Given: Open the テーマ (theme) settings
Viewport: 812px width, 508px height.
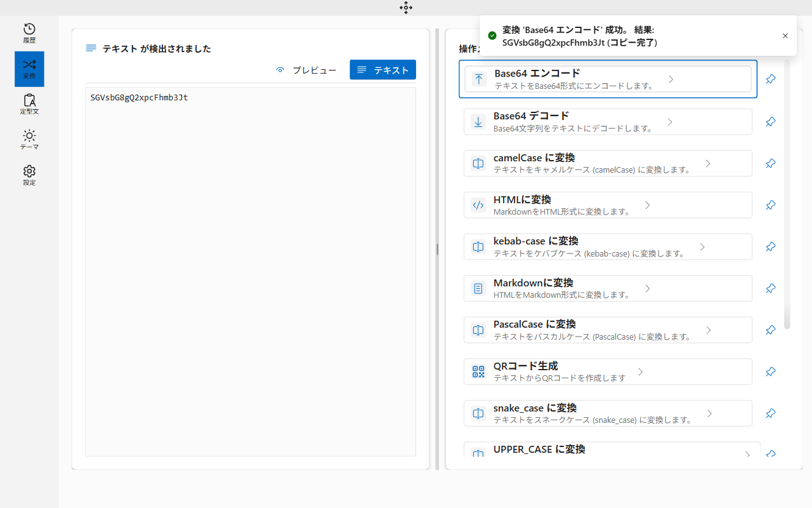Looking at the screenshot, I should click(29, 140).
